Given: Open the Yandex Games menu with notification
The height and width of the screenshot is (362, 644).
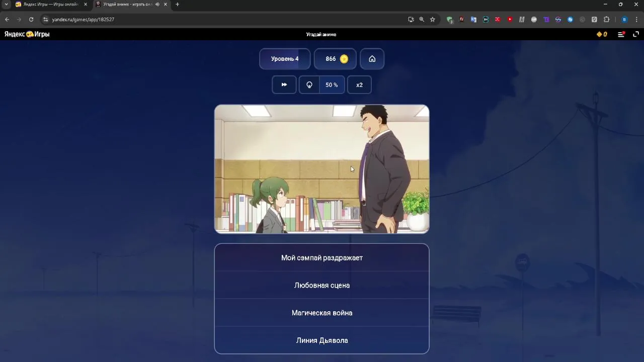Looking at the screenshot, I should click(x=621, y=34).
